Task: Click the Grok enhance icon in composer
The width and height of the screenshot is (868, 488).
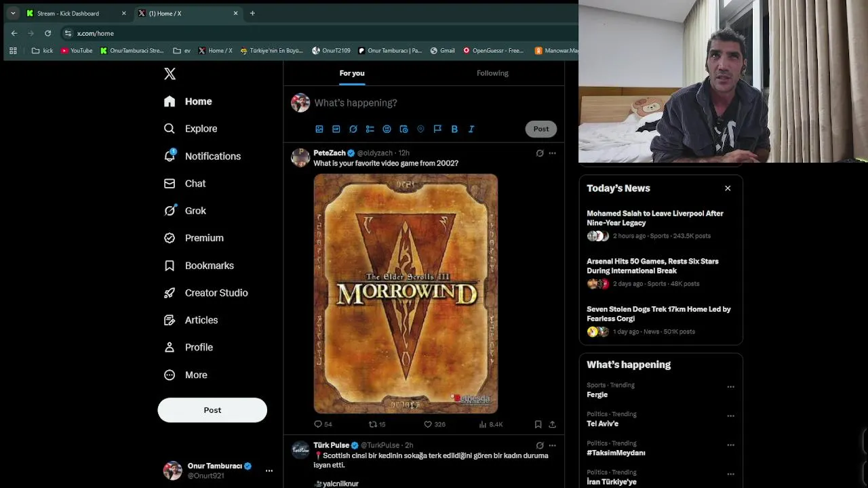Action: coord(353,129)
